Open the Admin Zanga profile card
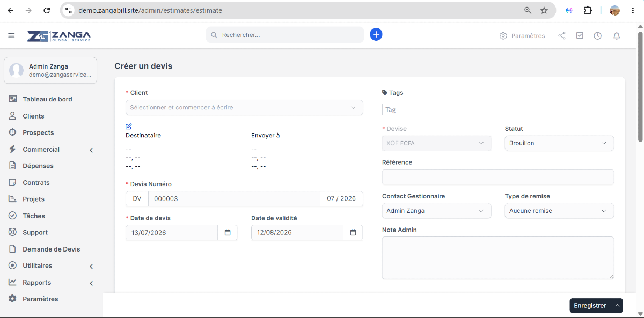Viewport: 644px width, 318px height. click(50, 70)
